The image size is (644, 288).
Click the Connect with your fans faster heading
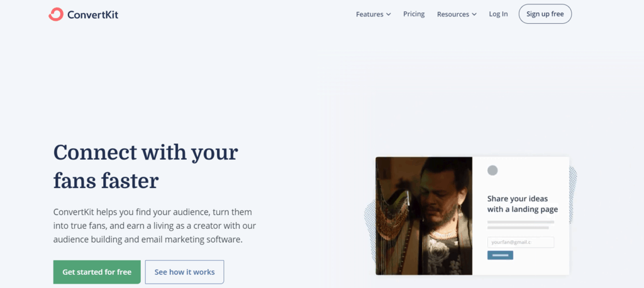pyautogui.click(x=146, y=167)
